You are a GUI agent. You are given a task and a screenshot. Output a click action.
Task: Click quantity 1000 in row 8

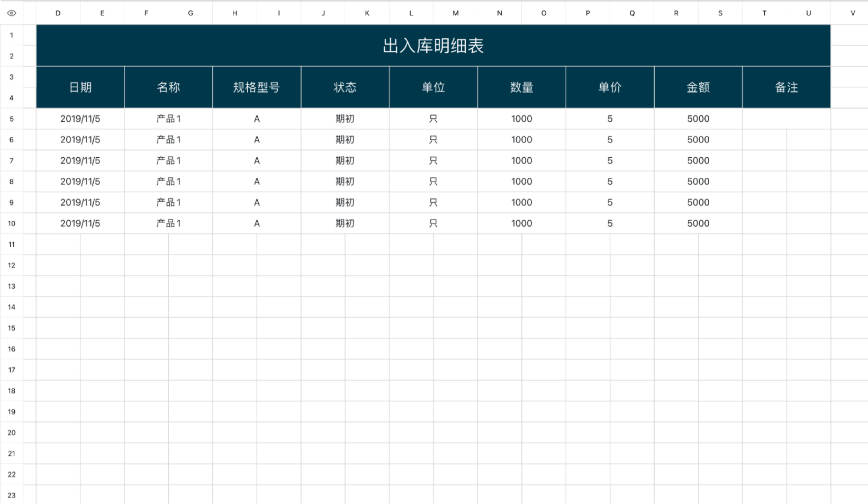pyautogui.click(x=522, y=182)
